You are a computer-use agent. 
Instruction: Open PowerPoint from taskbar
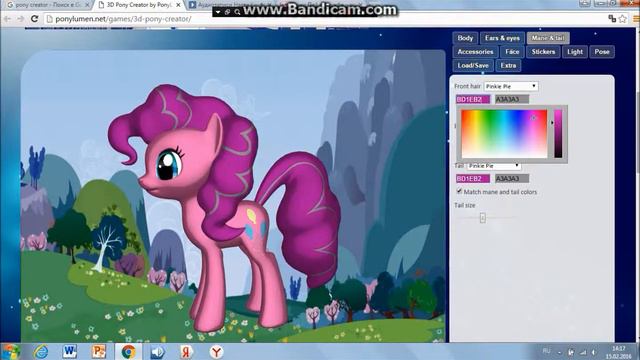coord(99,352)
